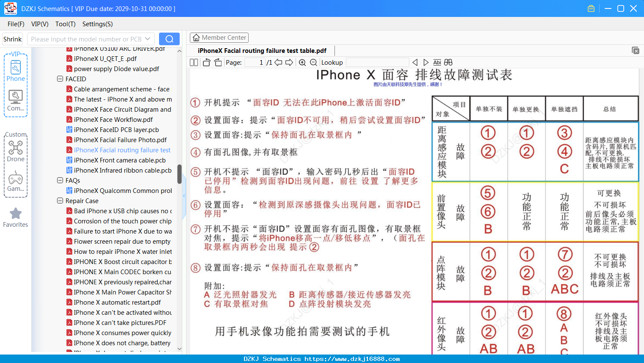Collapse the FACEID folder
This screenshot has height=363, width=644.
(60, 79)
